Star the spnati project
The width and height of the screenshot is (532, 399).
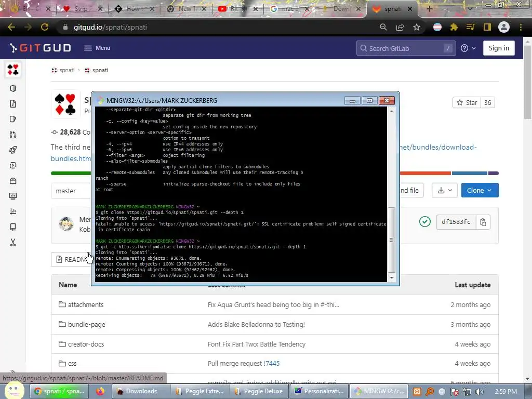pyautogui.click(x=467, y=102)
